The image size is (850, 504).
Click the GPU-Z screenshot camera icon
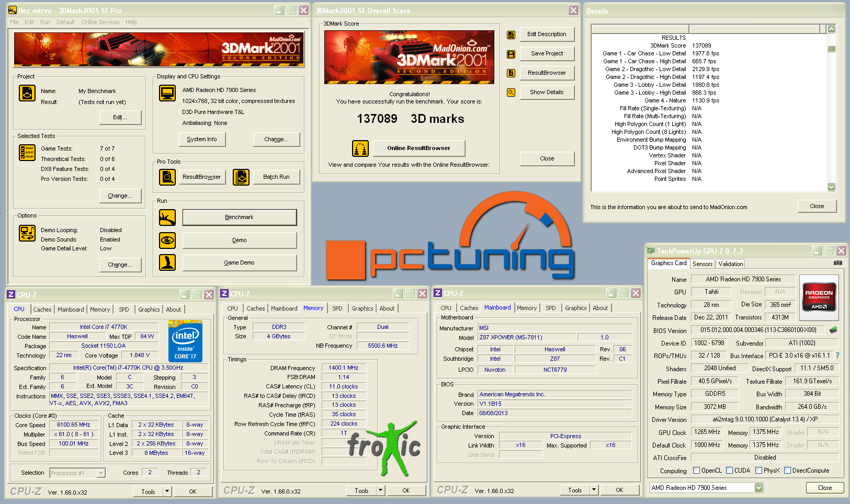(x=838, y=263)
